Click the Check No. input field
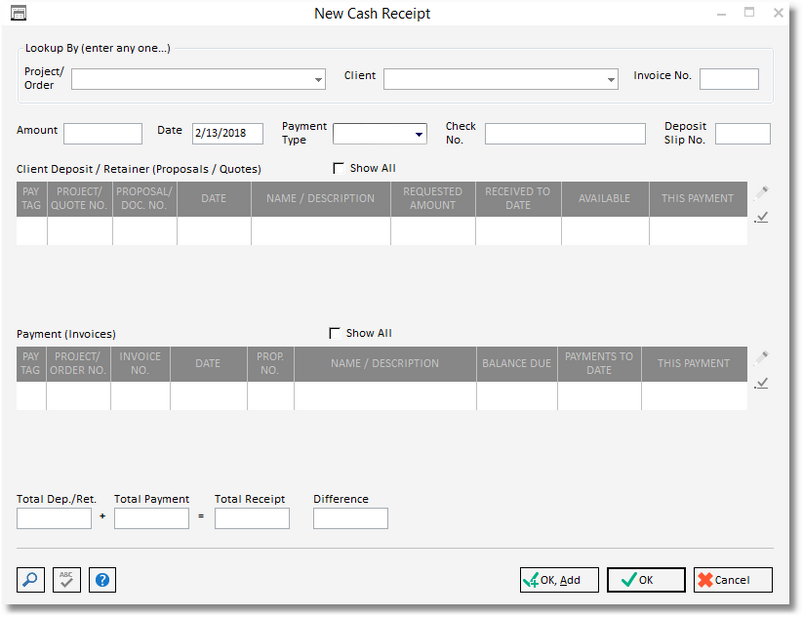 [565, 134]
